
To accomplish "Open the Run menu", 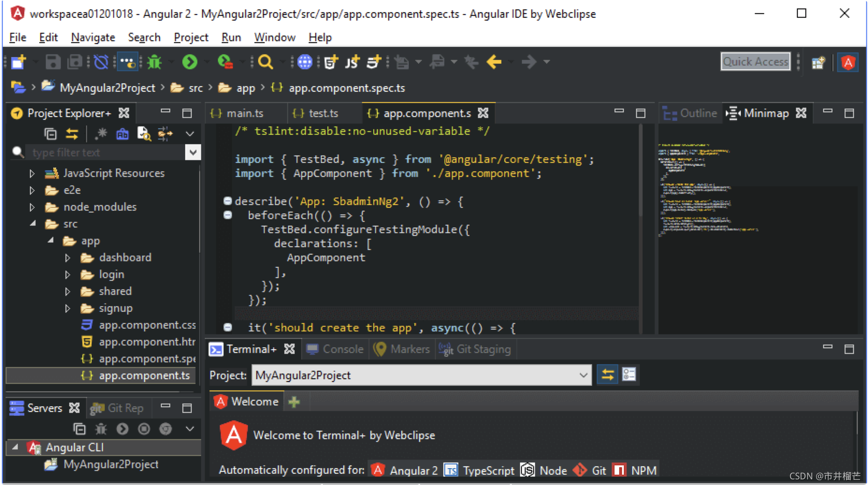I will coord(231,37).
